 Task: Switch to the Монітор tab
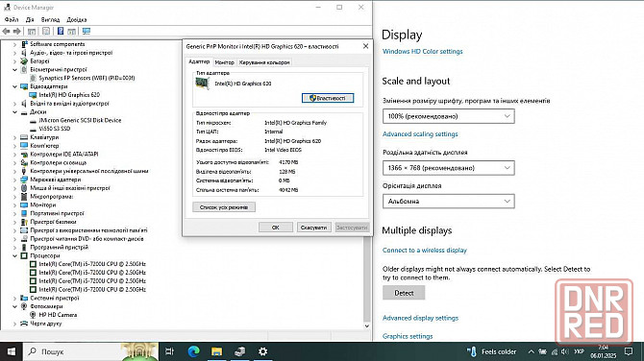pyautogui.click(x=225, y=62)
